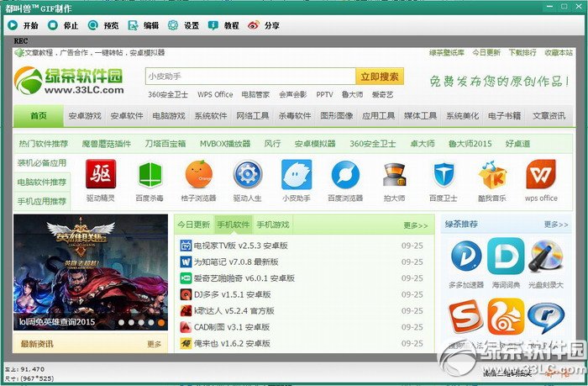
Task: Click 更多 next to 最新资讯
Action: 154,344
